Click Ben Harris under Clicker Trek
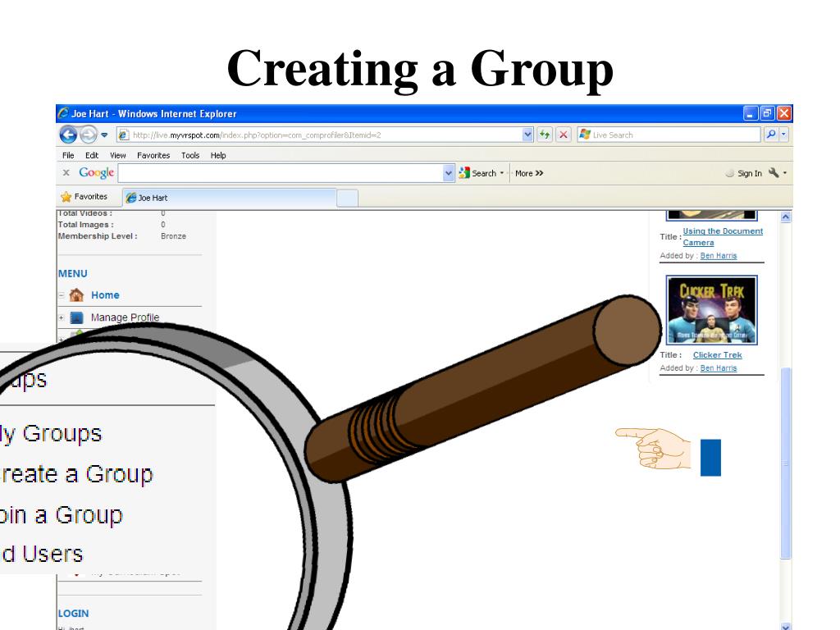This screenshot has width=840, height=630. click(719, 368)
